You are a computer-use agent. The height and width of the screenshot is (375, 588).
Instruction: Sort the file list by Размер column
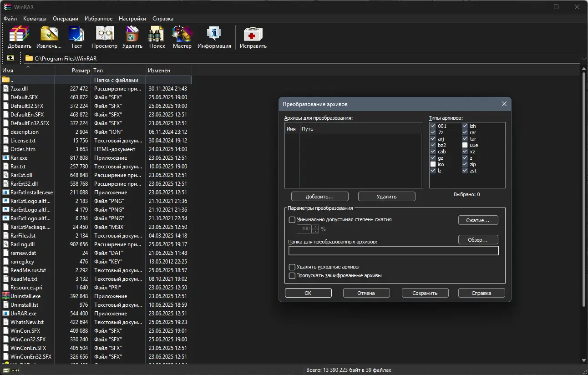(73, 71)
